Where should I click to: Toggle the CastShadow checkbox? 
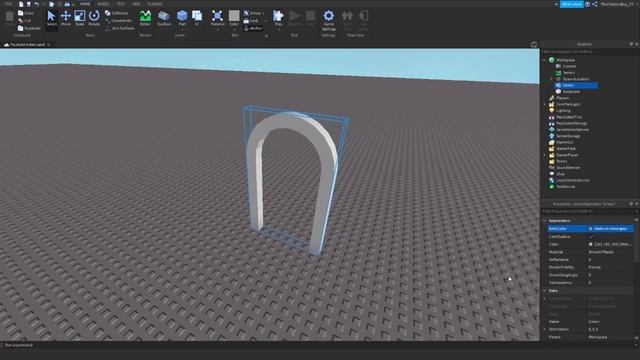(591, 237)
